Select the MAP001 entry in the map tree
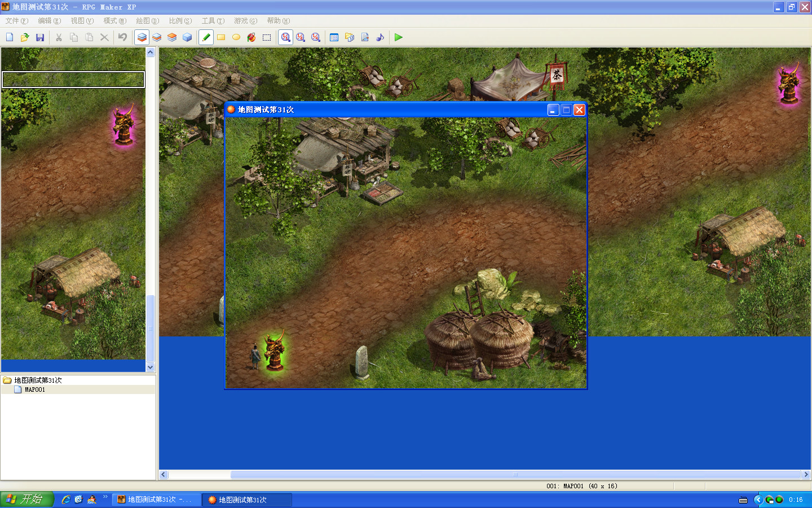This screenshot has width=812, height=508. (x=35, y=389)
